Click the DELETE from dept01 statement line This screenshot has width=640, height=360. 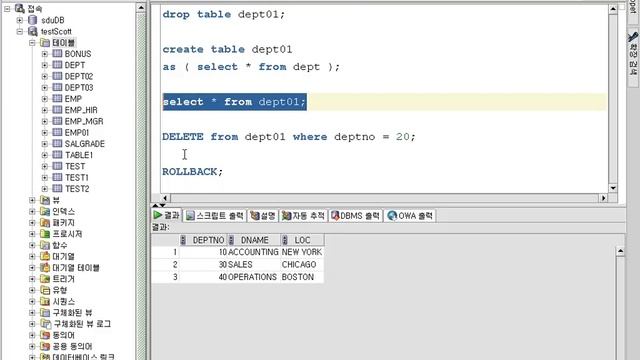pos(289,137)
